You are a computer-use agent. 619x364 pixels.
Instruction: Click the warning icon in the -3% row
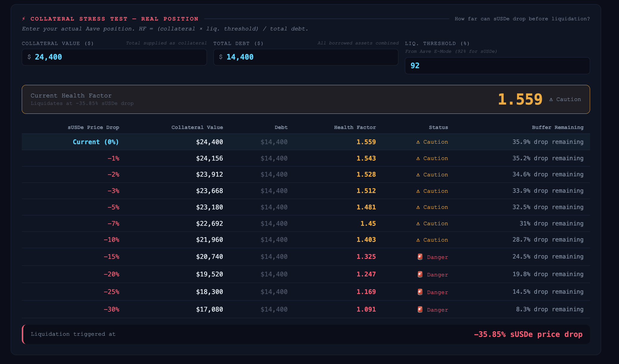pos(418,191)
